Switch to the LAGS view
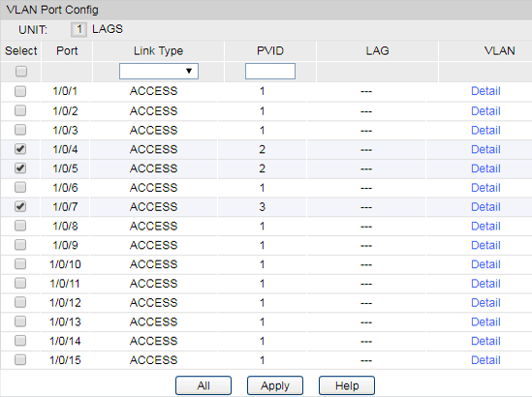The image size is (532, 397). 108,29
